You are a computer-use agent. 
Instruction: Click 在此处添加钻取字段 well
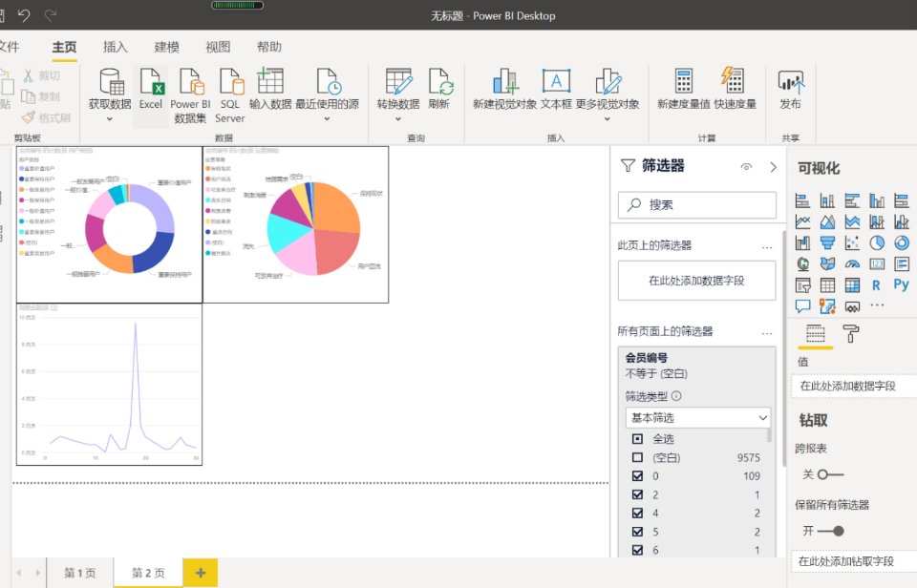pos(853,561)
